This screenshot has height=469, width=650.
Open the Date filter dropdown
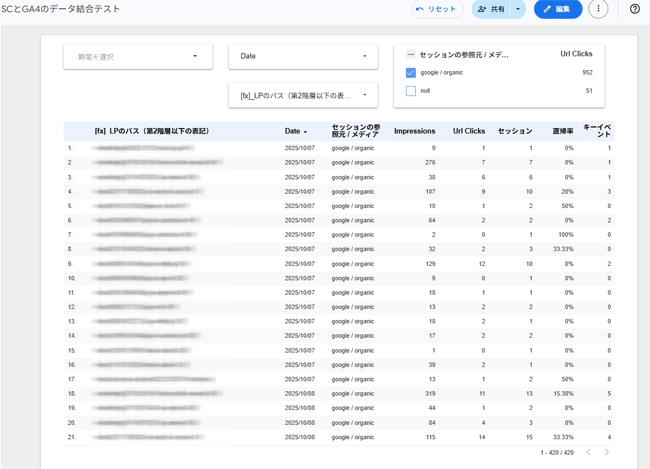coord(303,56)
